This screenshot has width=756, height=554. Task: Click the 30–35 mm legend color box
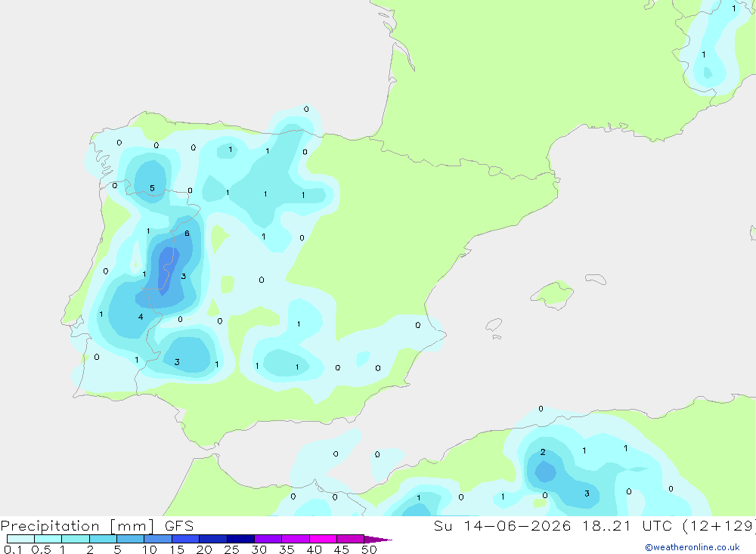[268, 539]
